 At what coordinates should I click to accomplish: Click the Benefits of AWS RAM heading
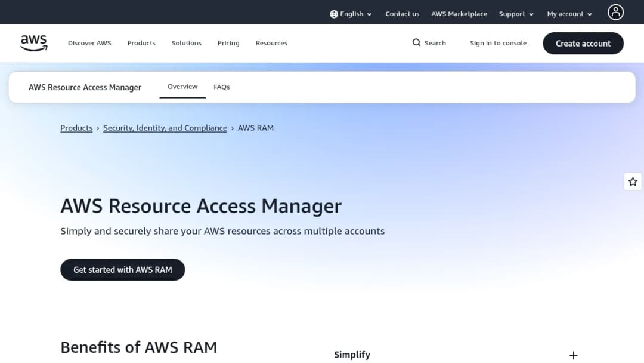[139, 347]
